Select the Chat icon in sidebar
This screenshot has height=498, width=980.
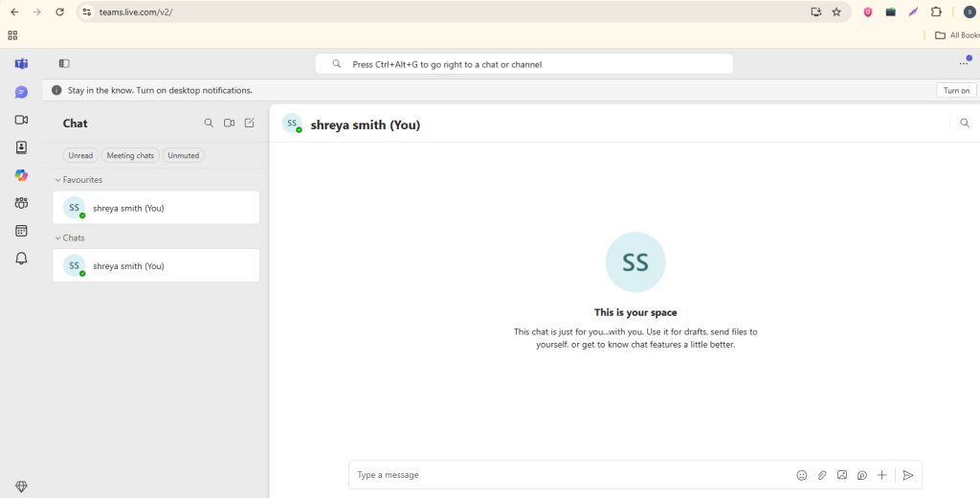point(21,93)
